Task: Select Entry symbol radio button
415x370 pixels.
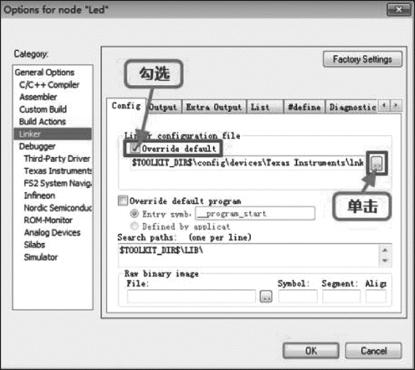Action: 134,213
